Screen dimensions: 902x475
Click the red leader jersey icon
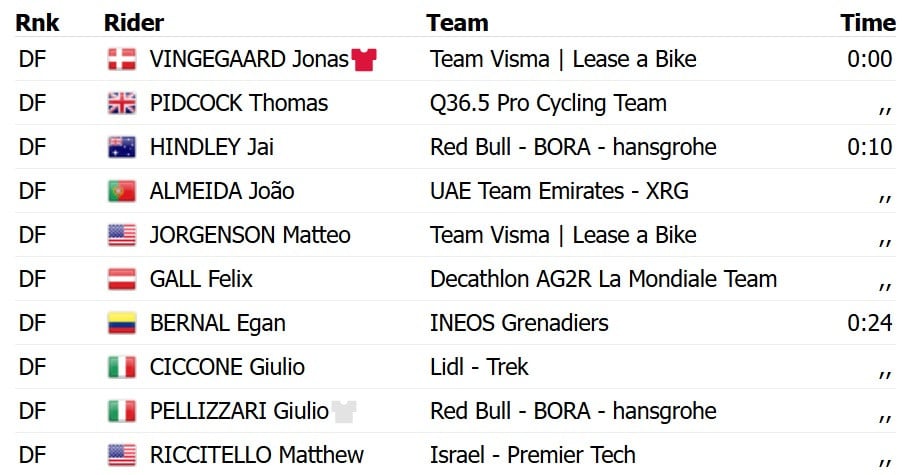pos(364,59)
